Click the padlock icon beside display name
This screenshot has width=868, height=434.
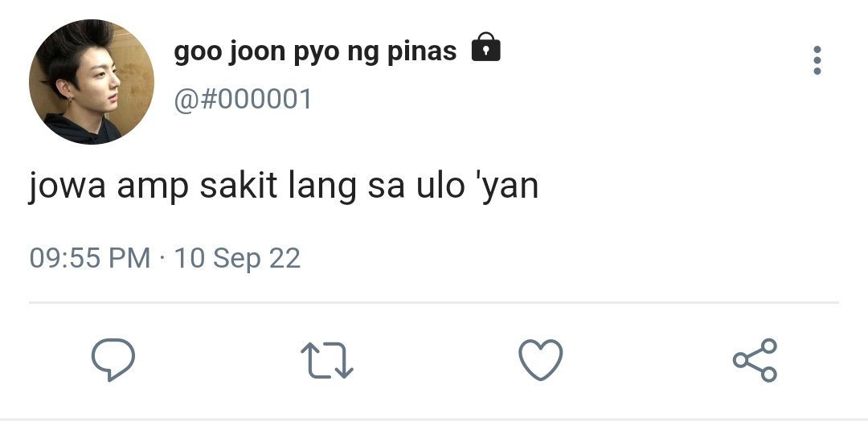click(x=486, y=47)
